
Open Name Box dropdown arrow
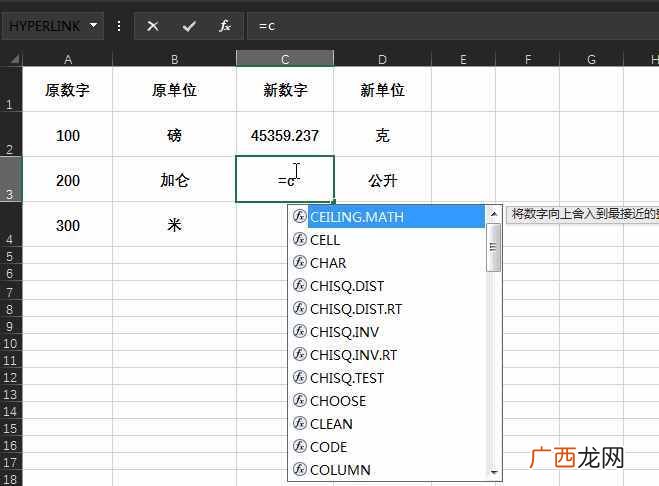point(93,26)
